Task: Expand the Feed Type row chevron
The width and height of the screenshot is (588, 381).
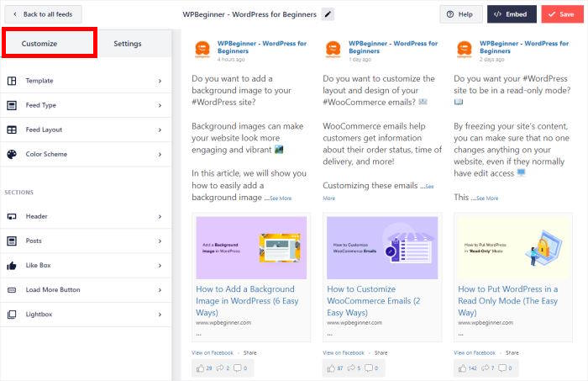Action: coord(160,105)
